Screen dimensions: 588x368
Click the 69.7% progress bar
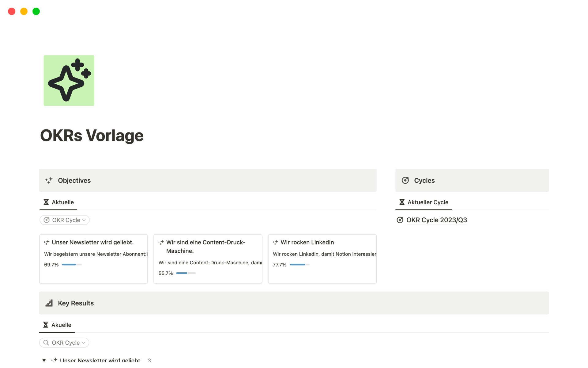click(72, 264)
